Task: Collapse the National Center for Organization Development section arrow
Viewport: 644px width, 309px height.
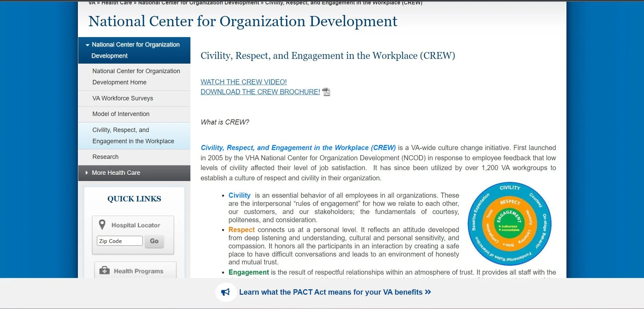Action: [x=87, y=45]
